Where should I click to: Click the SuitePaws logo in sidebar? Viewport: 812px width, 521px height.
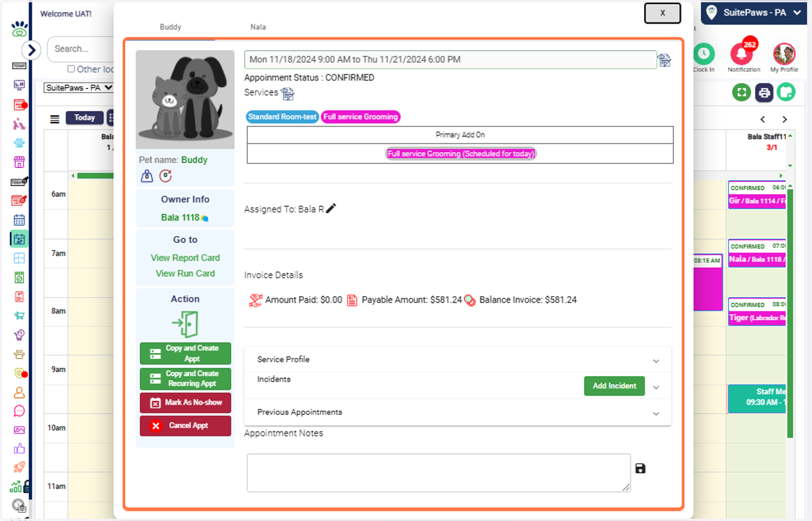coord(19,30)
